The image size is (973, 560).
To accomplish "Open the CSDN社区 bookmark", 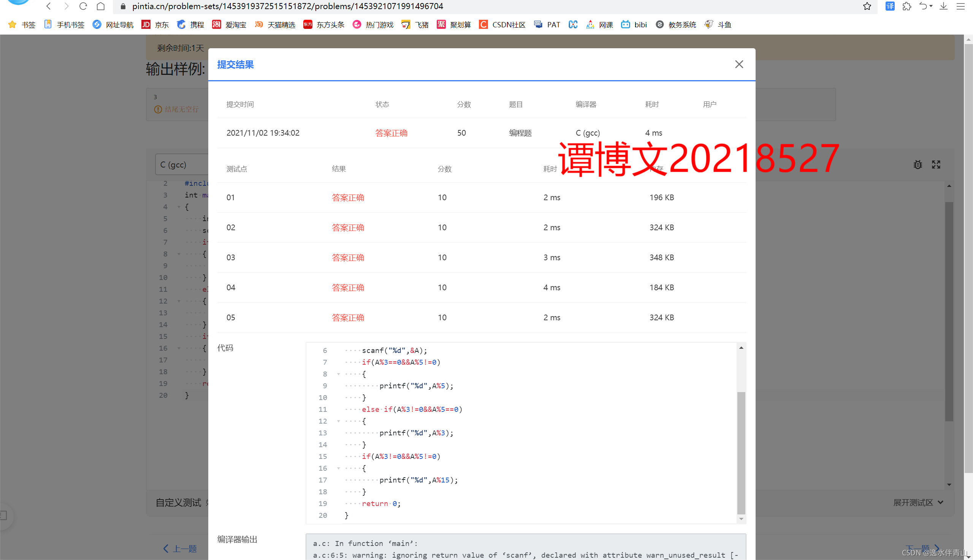I will tap(502, 25).
